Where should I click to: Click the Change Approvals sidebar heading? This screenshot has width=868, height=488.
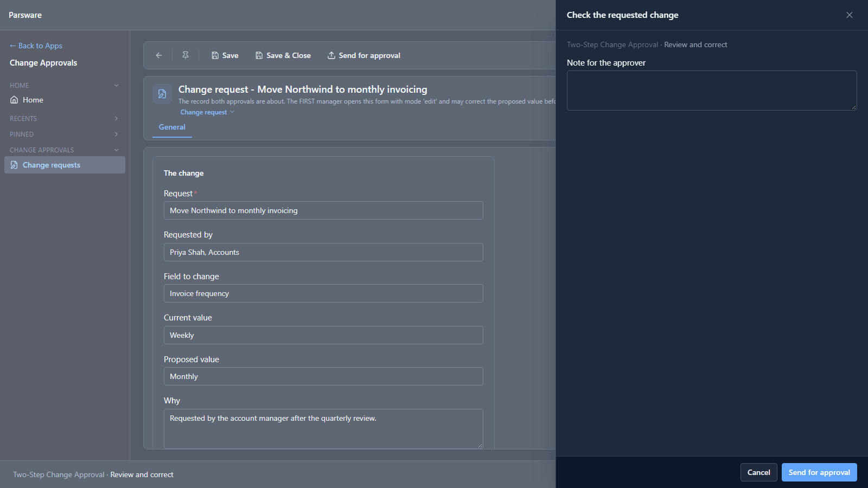[x=43, y=63]
